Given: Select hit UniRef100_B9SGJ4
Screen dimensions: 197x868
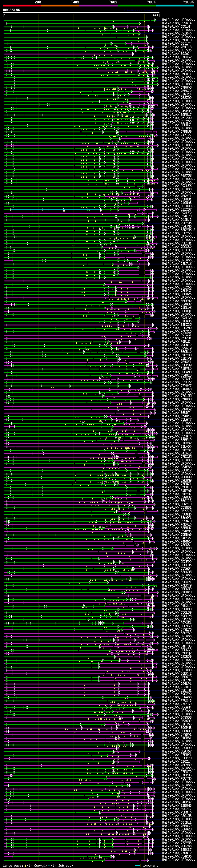Looking at the screenshot, I should click(177, 23).
